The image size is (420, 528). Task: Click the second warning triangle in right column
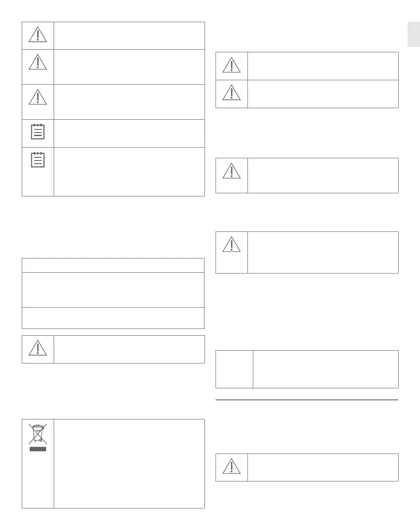coord(232,93)
